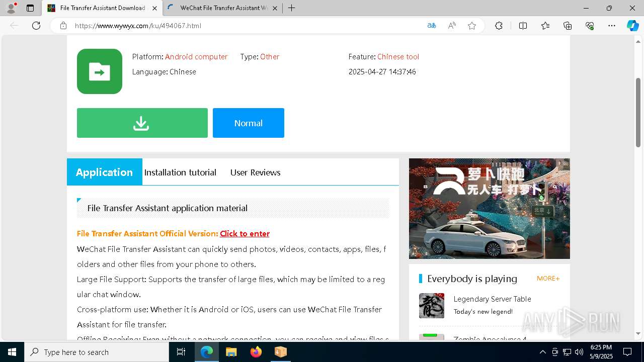Open the robotaxi advertisement banner

(490, 209)
